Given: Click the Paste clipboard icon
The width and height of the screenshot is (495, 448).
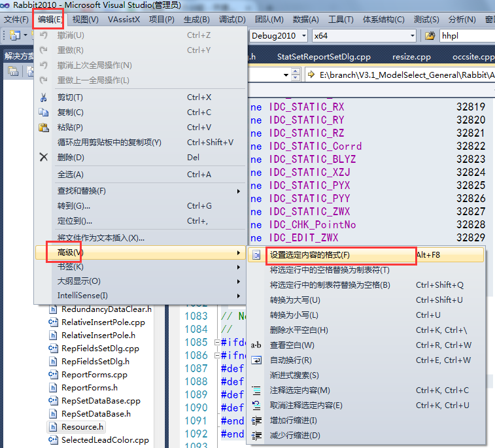Looking at the screenshot, I should point(44,128).
